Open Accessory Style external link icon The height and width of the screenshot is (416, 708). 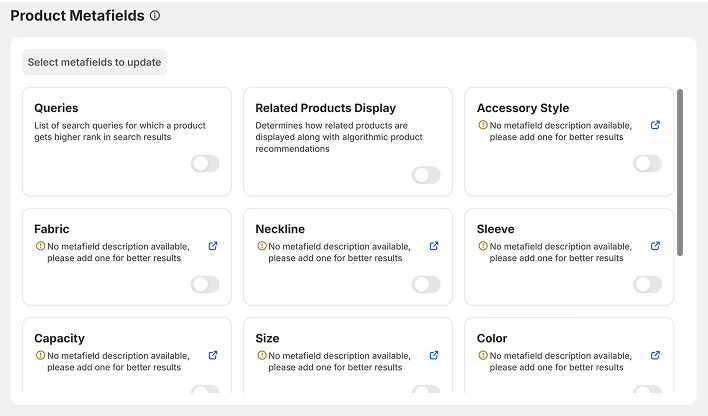[x=655, y=125]
